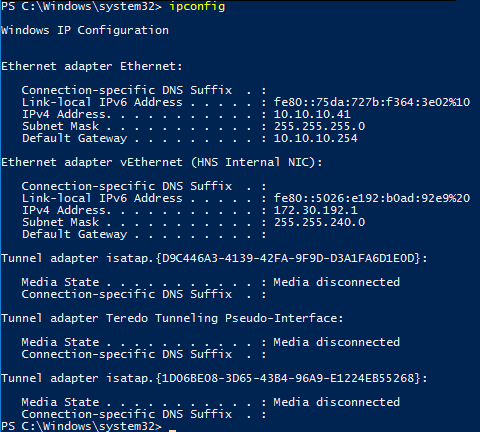Viewport: 480px width, 432px height.
Task: Click the vEthernet (HNS Internal NIC) header
Action: pyautogui.click(x=162, y=162)
